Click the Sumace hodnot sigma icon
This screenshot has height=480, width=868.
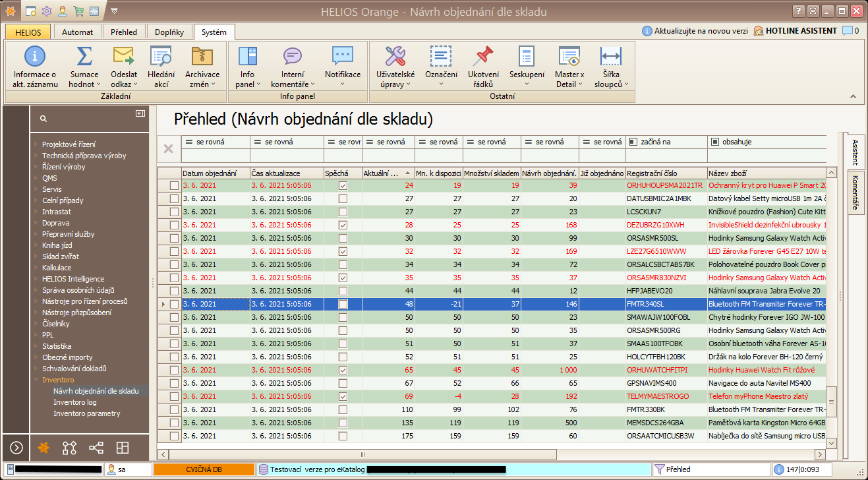[x=84, y=57]
